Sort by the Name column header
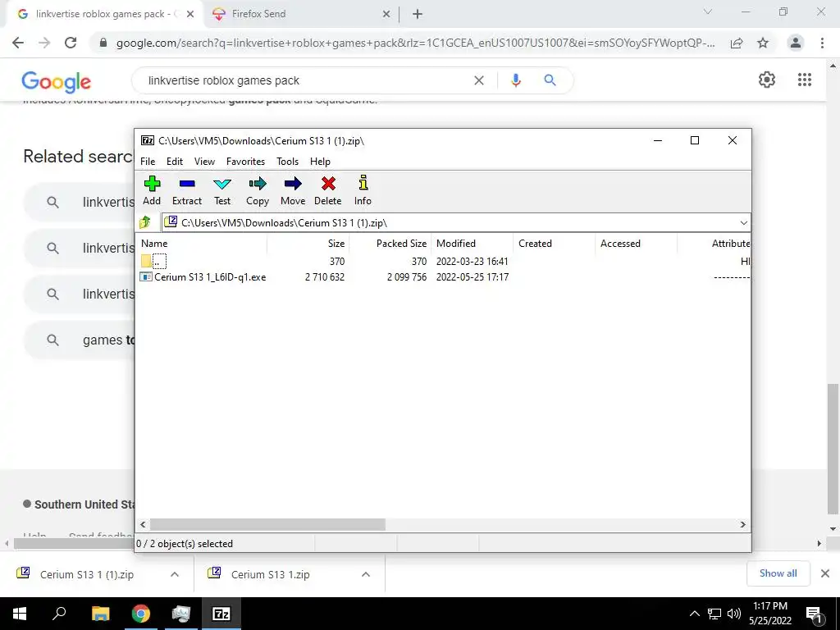The image size is (840, 630). point(202,243)
